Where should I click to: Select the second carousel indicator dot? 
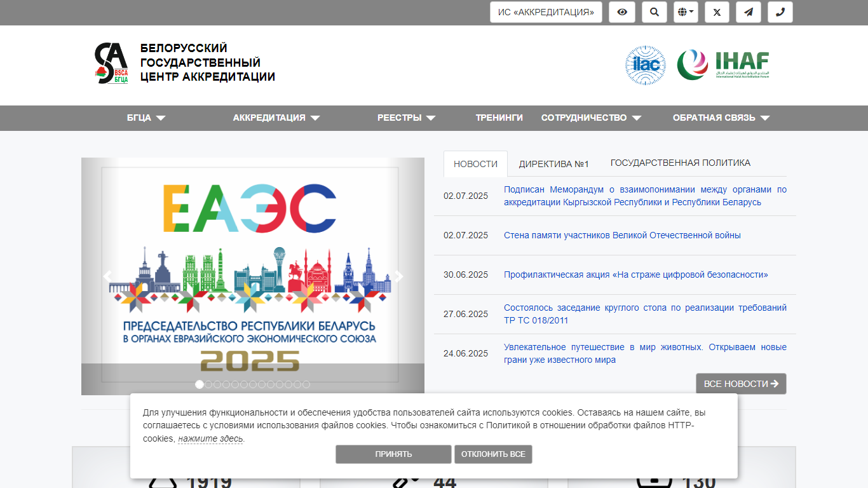point(208,384)
